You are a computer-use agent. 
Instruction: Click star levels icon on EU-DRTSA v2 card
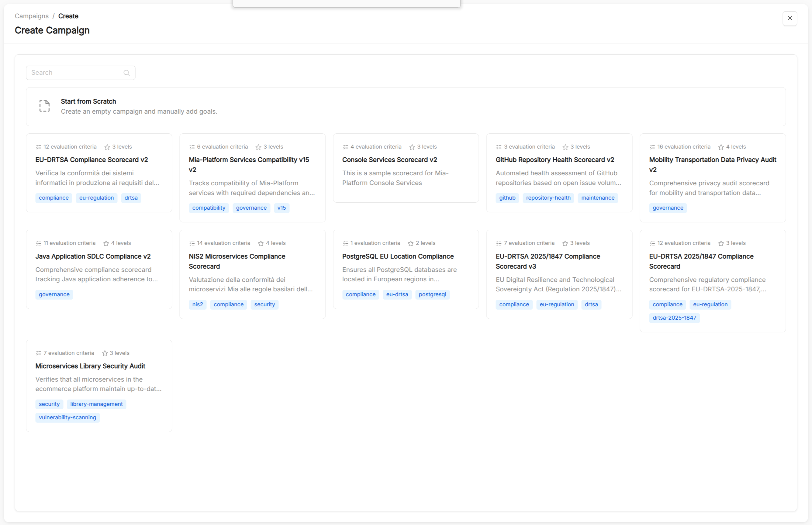tap(107, 147)
